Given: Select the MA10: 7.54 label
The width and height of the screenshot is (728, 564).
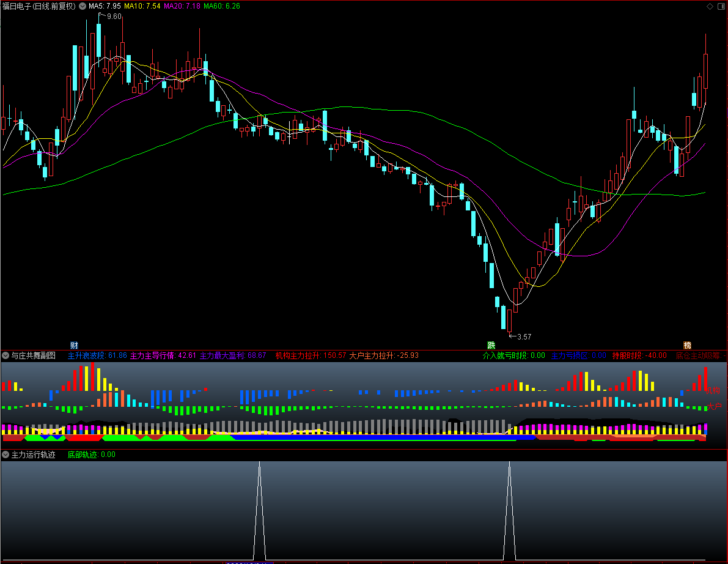Looking at the screenshot, I should click(142, 6).
